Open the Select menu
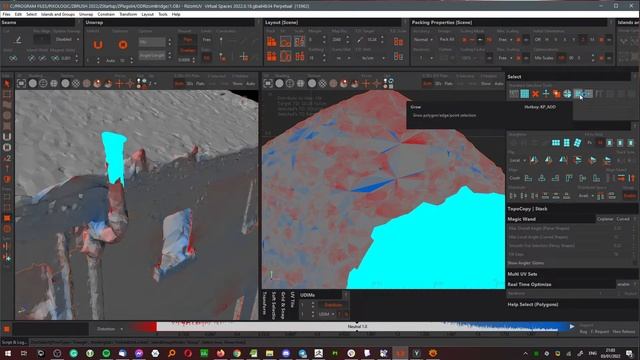Image resolution: width=640 pixels, height=360 pixels. point(31,14)
